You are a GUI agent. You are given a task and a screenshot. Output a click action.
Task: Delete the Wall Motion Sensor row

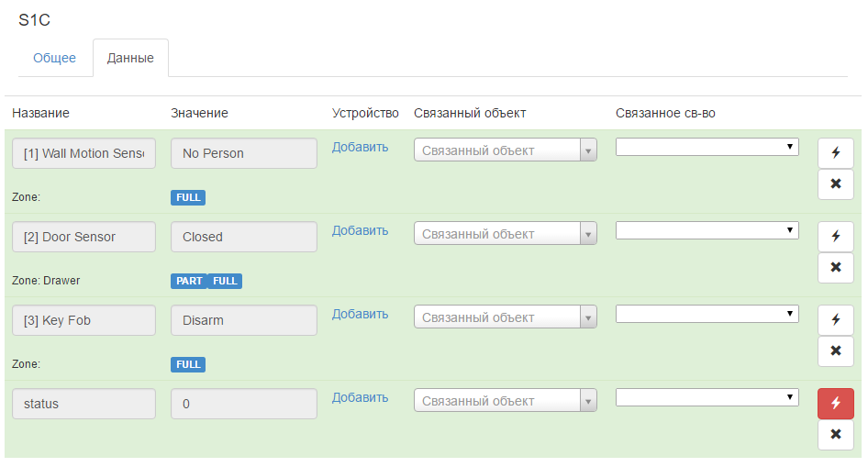pyautogui.click(x=835, y=184)
